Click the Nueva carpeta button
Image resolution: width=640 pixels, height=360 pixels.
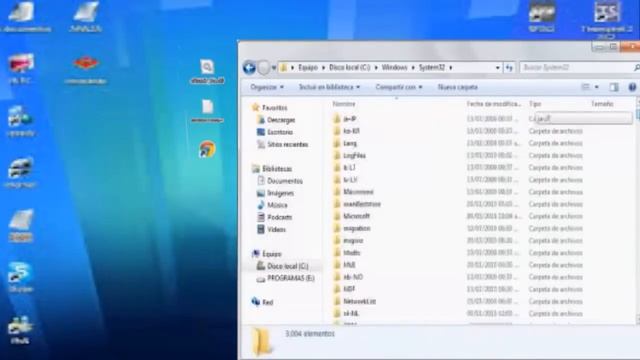click(458, 87)
